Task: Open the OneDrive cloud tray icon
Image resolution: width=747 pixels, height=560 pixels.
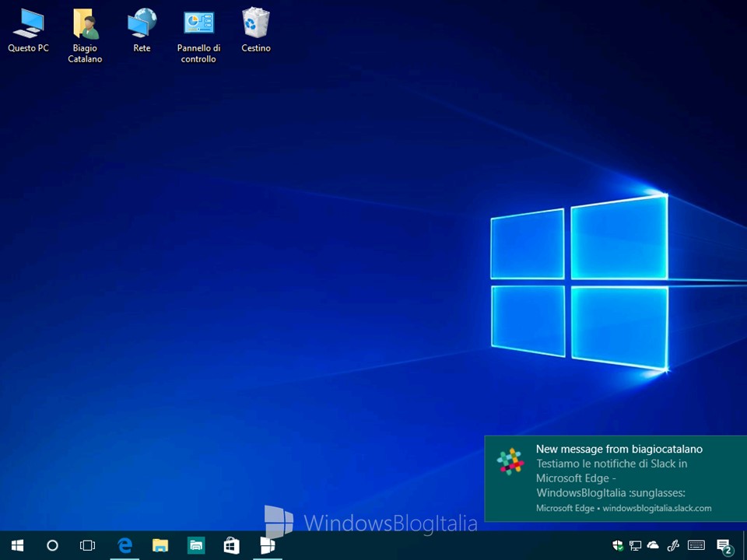Action: [653, 546]
